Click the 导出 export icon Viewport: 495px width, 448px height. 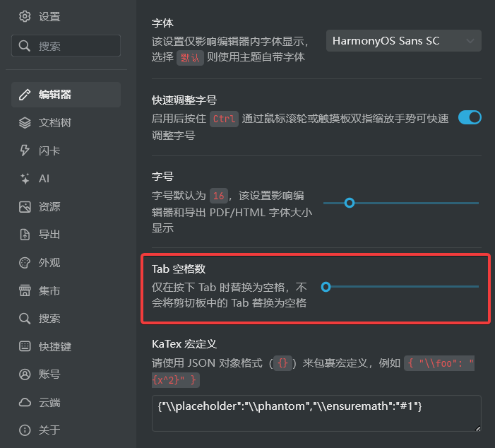(x=25, y=235)
